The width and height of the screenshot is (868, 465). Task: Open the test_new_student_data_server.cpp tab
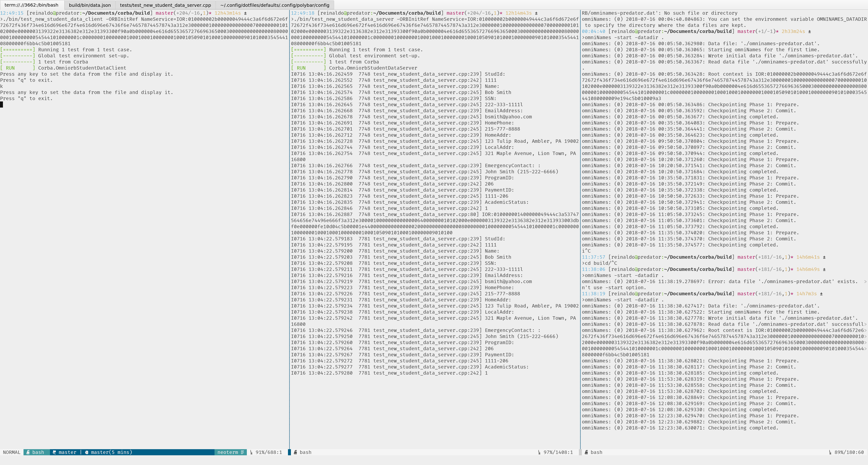(165, 5)
